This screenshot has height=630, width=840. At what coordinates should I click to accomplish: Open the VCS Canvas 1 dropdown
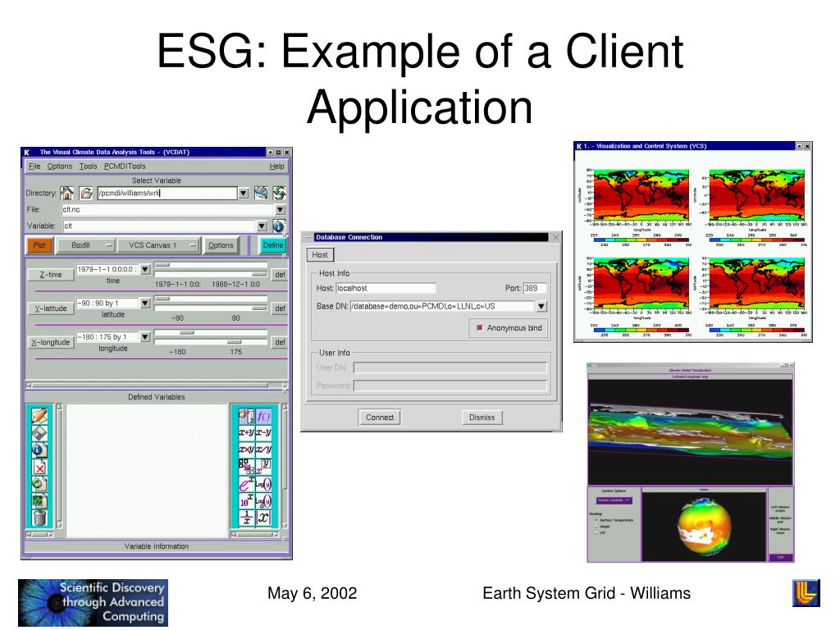158,245
